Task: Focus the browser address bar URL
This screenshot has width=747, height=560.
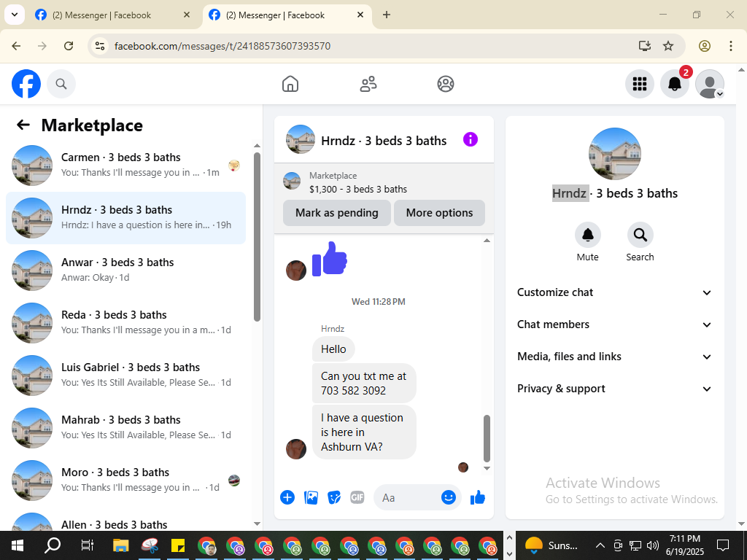Action: [222, 46]
